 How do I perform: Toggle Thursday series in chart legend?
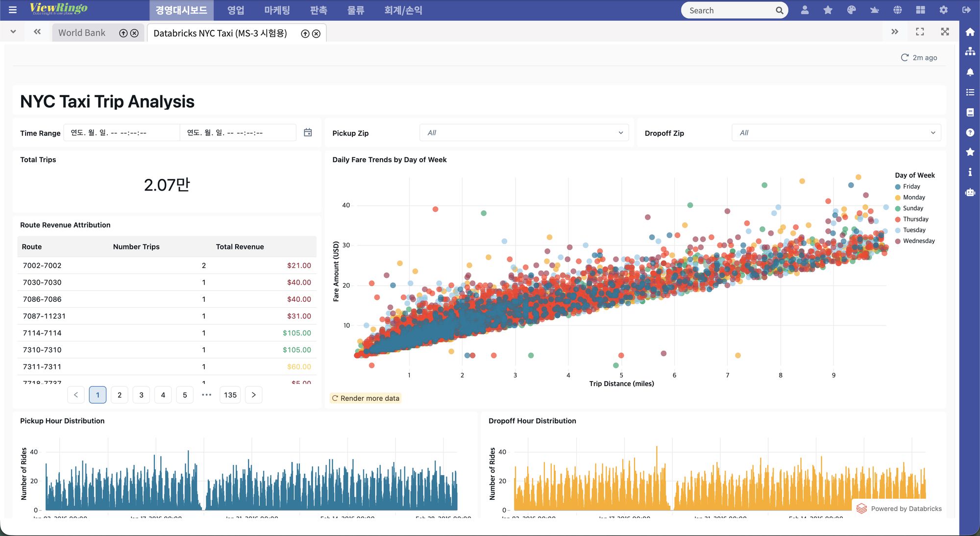911,219
